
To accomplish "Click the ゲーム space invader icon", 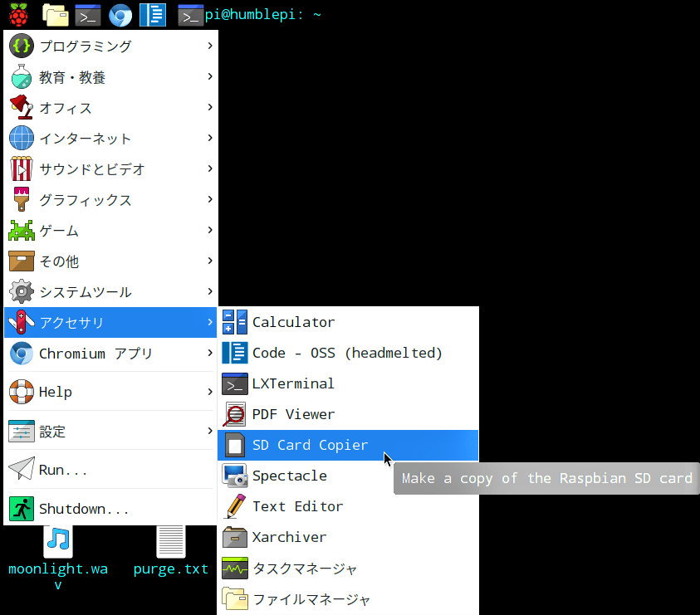I will tap(22, 230).
